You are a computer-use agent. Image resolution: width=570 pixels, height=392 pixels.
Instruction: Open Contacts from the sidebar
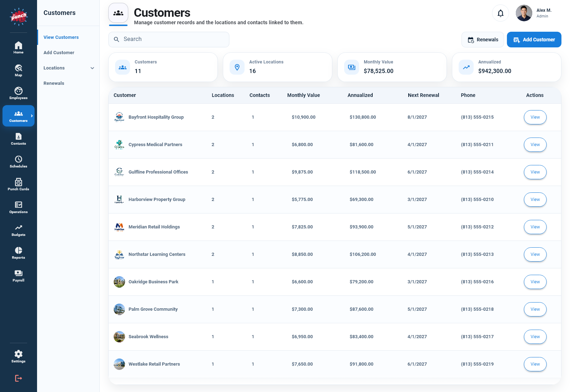point(19,139)
